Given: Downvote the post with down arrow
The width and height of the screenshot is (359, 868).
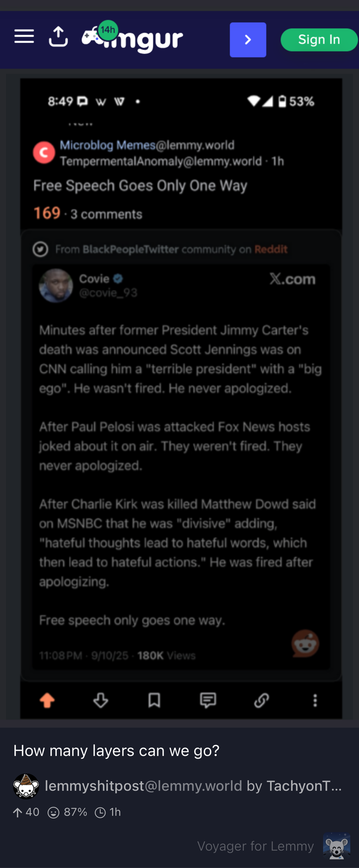Looking at the screenshot, I should coord(100,700).
